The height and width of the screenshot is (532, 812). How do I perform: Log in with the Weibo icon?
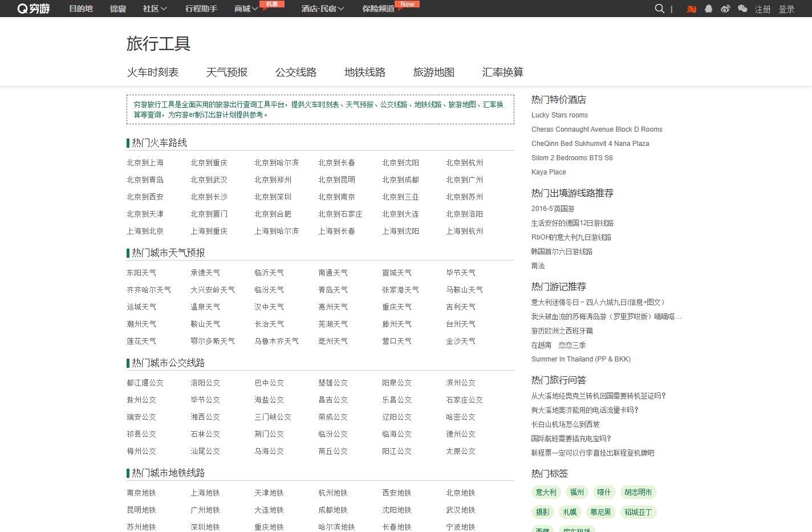coord(725,9)
